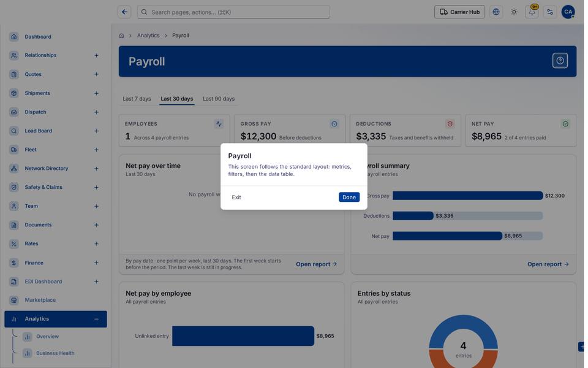Click the Analytics breadcrumb link

tap(148, 36)
